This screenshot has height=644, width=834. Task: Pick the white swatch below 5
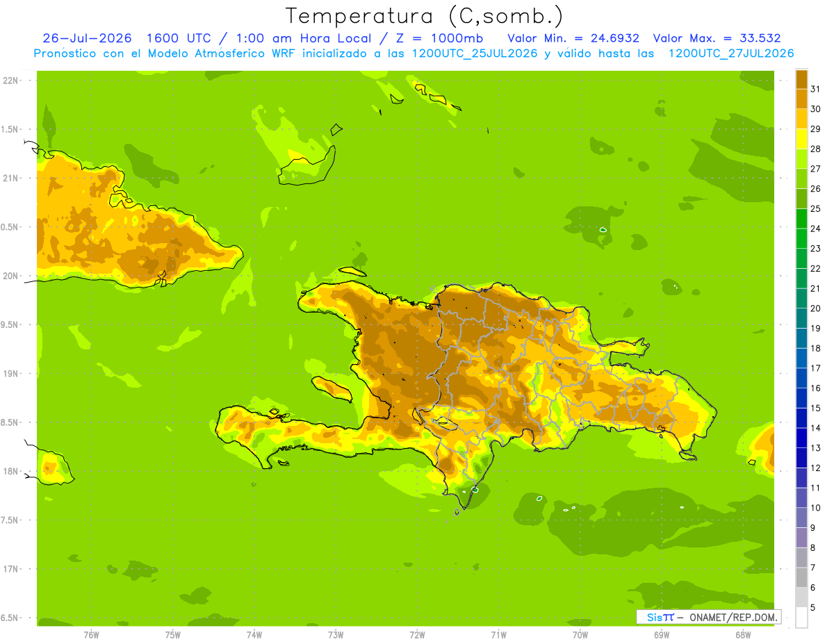click(801, 617)
